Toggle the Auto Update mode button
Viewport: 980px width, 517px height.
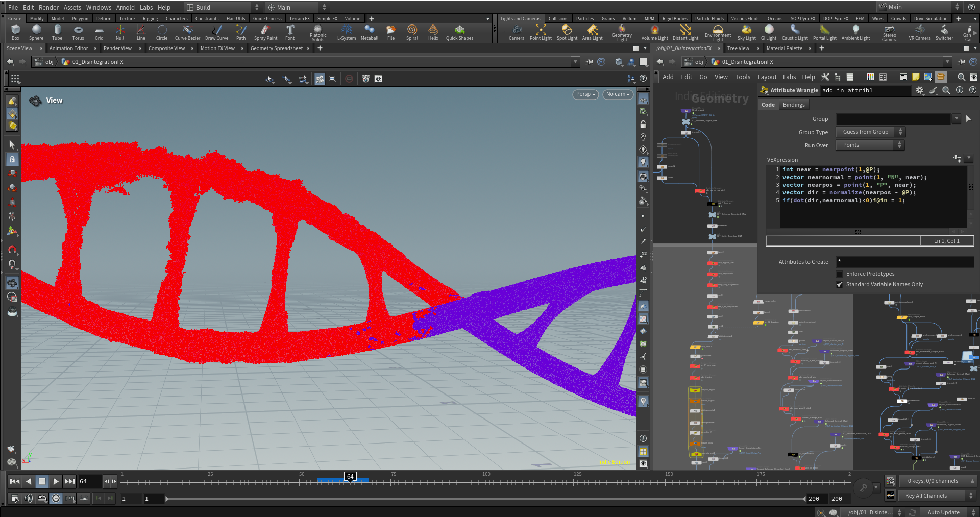pos(943,512)
